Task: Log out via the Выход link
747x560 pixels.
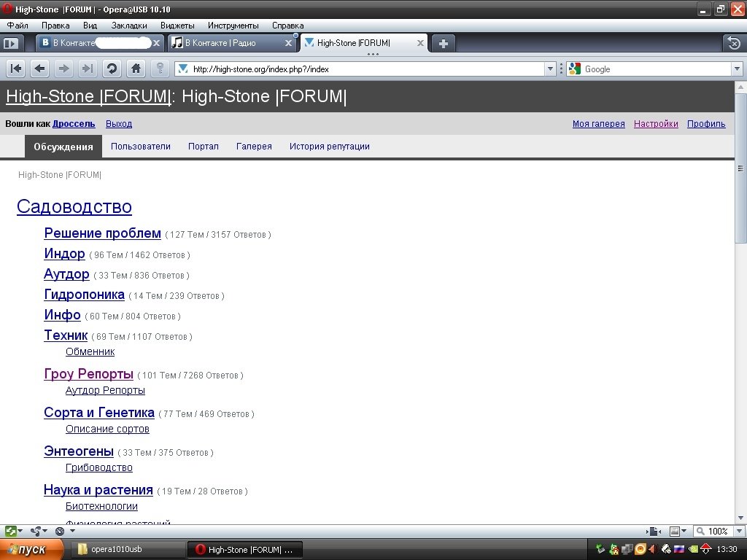Action: click(119, 124)
